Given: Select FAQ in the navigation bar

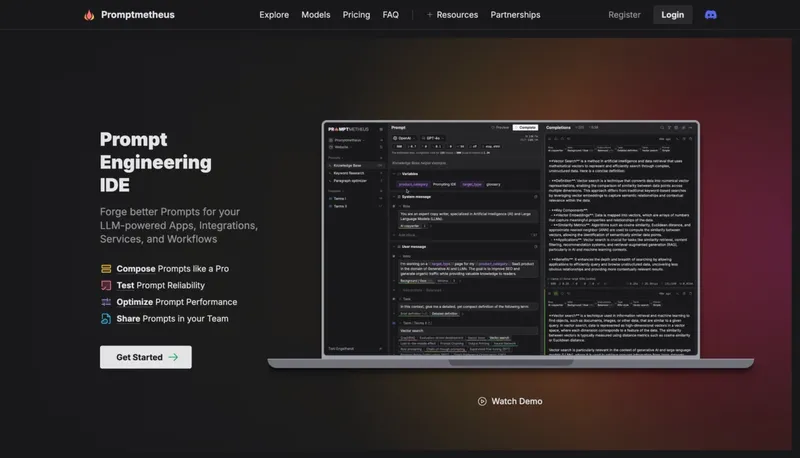Looking at the screenshot, I should click(x=390, y=15).
